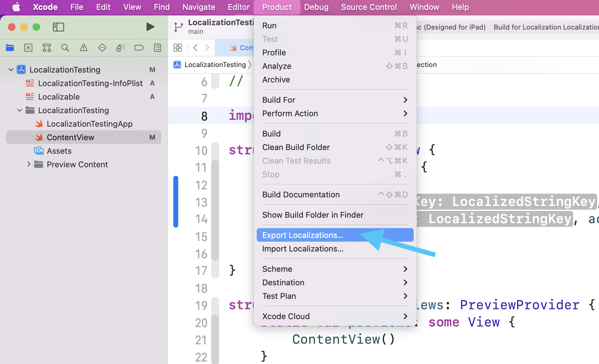The width and height of the screenshot is (599, 364).
Task: Run the app with the play button
Action: point(150,27)
